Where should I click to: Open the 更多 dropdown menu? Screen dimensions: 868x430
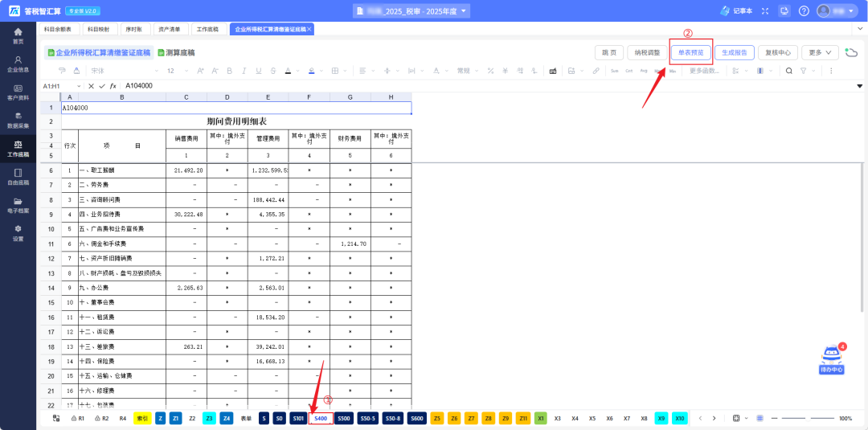tap(821, 52)
